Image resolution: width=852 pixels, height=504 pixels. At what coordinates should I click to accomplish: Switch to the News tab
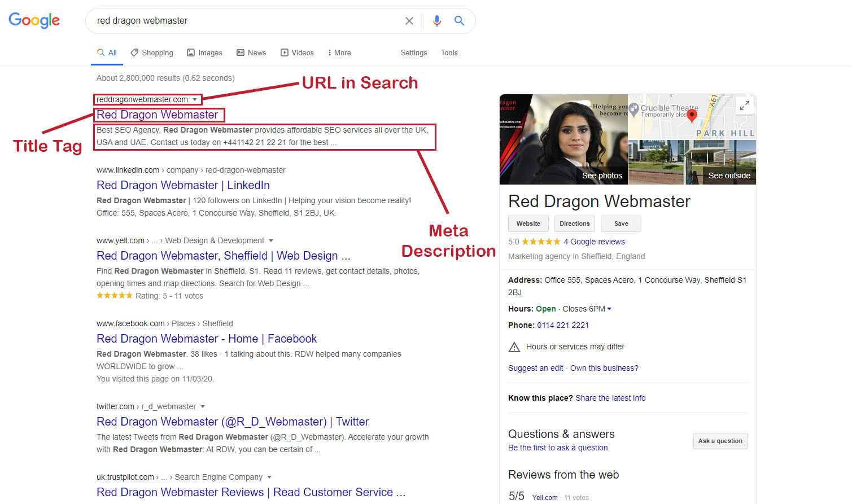251,52
